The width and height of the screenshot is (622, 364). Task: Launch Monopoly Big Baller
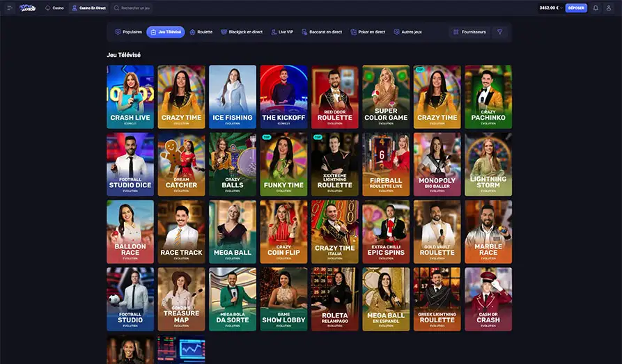coord(437,164)
